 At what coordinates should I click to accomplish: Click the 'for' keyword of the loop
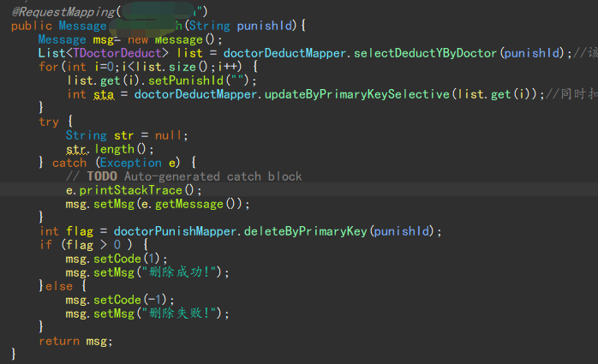[x=49, y=67]
